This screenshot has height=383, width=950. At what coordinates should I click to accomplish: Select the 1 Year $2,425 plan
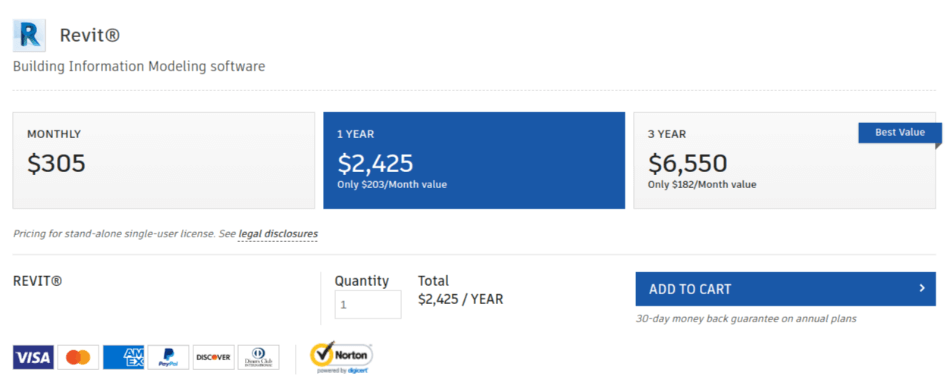tap(474, 161)
